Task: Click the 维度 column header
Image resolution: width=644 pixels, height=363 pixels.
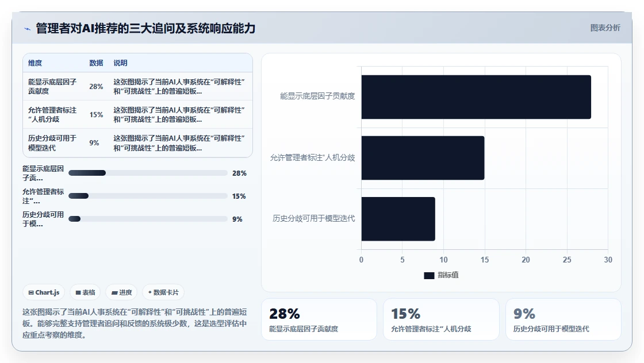Action: [x=35, y=63]
